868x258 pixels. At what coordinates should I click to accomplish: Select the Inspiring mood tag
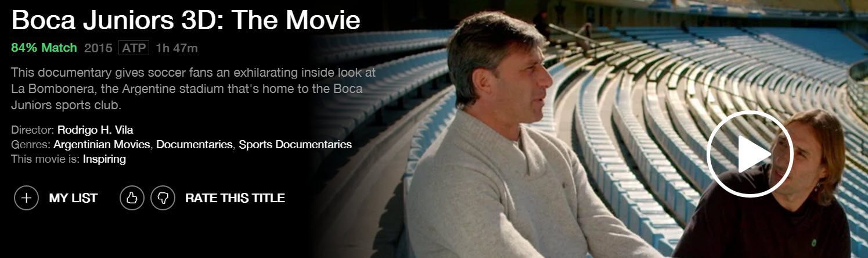105,159
